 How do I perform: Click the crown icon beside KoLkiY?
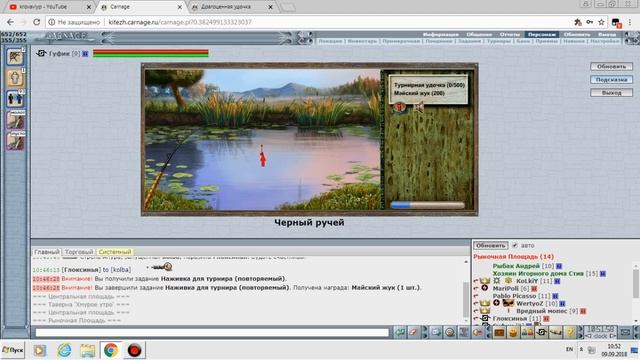484,281
